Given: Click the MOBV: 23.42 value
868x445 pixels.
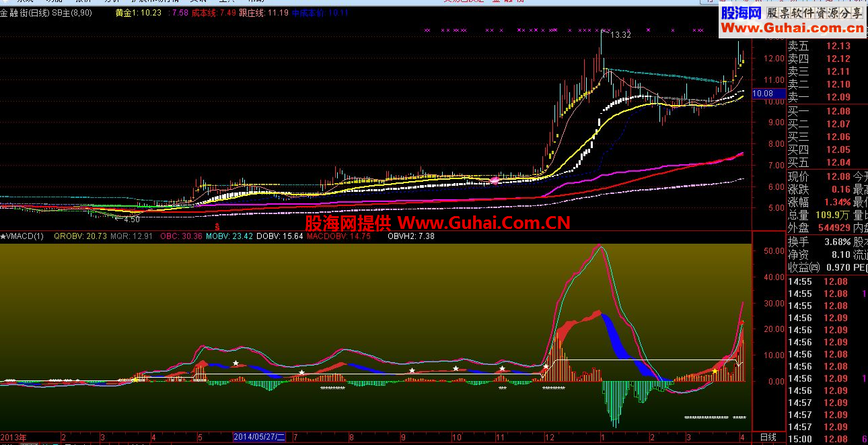Looking at the screenshot, I should tap(229, 236).
